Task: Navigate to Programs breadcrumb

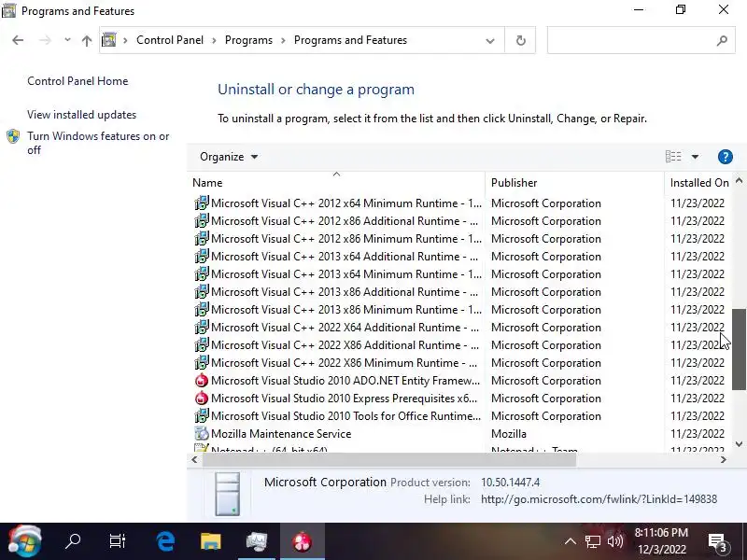Action: [248, 40]
